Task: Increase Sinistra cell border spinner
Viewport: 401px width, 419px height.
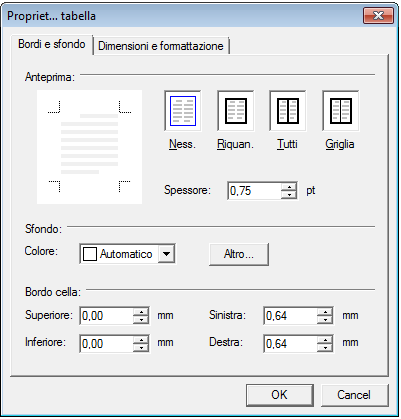Action: (x=325, y=312)
